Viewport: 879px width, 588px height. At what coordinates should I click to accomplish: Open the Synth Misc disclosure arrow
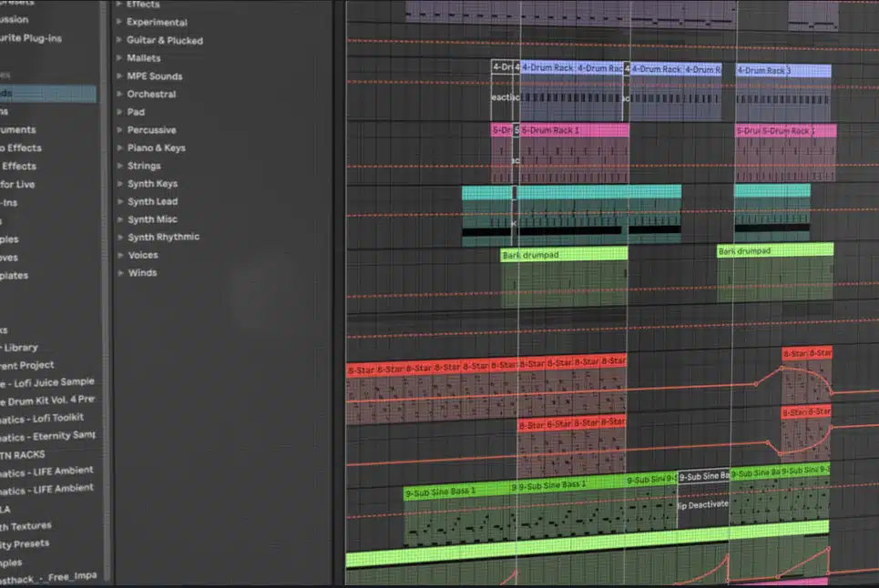tap(119, 219)
